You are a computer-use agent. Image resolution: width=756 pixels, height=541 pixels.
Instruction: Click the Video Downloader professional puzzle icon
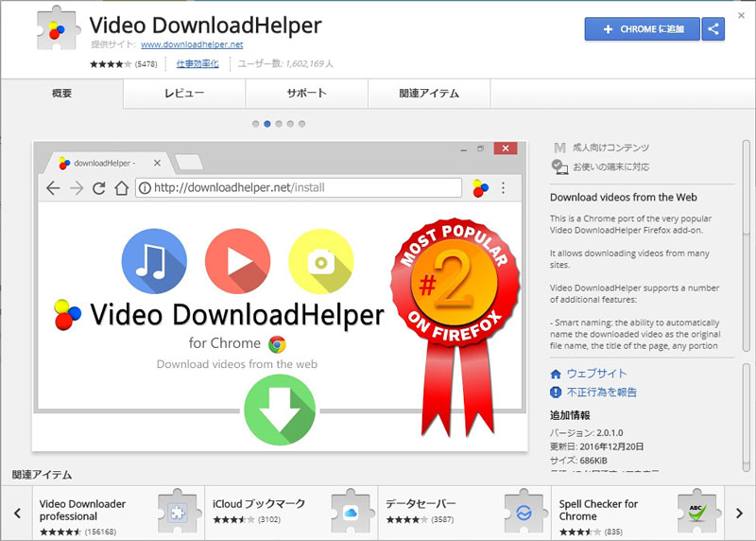pyautogui.click(x=178, y=511)
